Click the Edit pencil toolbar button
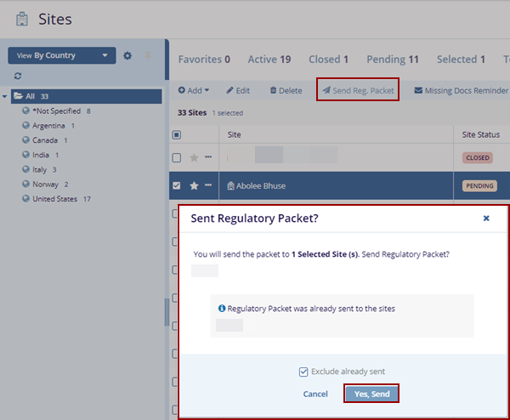The image size is (510, 420). point(238,90)
